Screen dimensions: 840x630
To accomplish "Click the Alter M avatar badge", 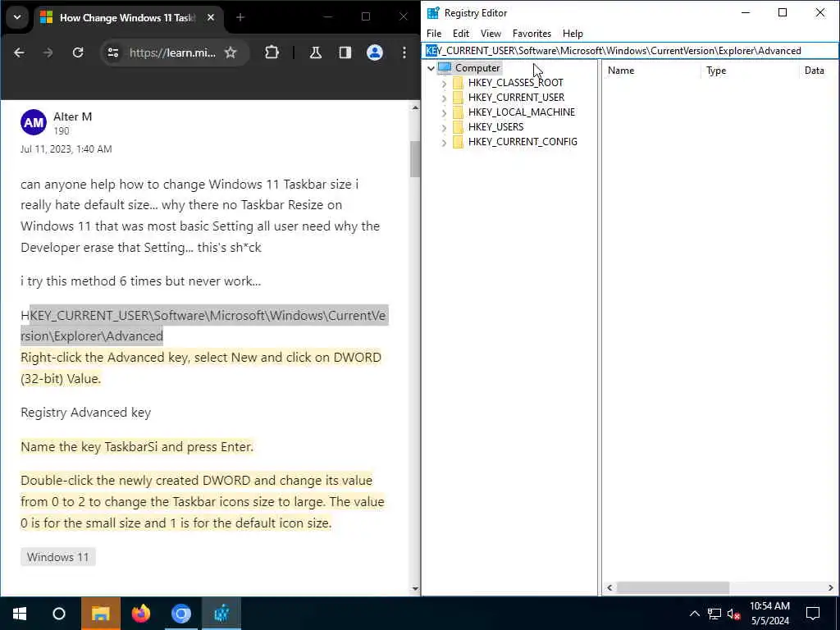I will [34, 123].
